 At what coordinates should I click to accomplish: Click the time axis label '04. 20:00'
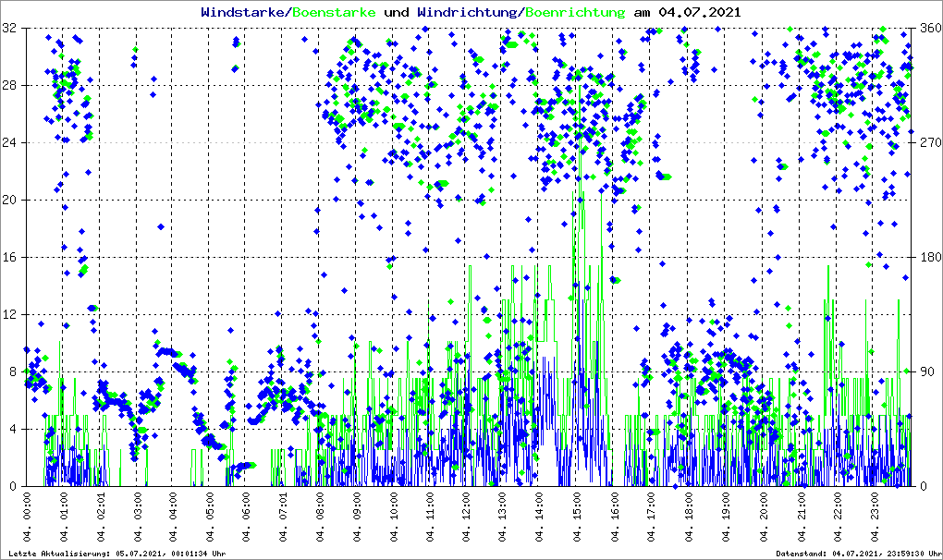pos(763,517)
